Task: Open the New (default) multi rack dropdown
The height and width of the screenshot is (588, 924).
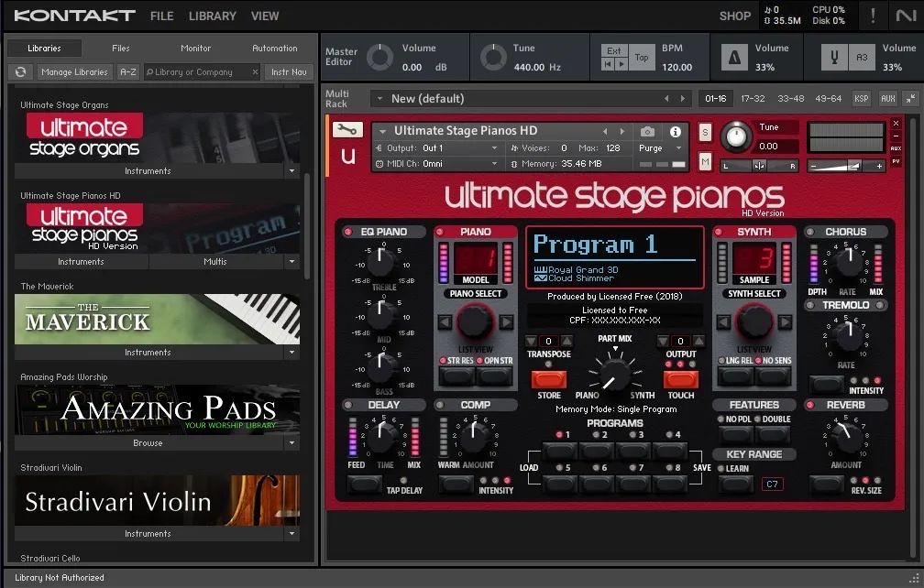Action: point(380,98)
